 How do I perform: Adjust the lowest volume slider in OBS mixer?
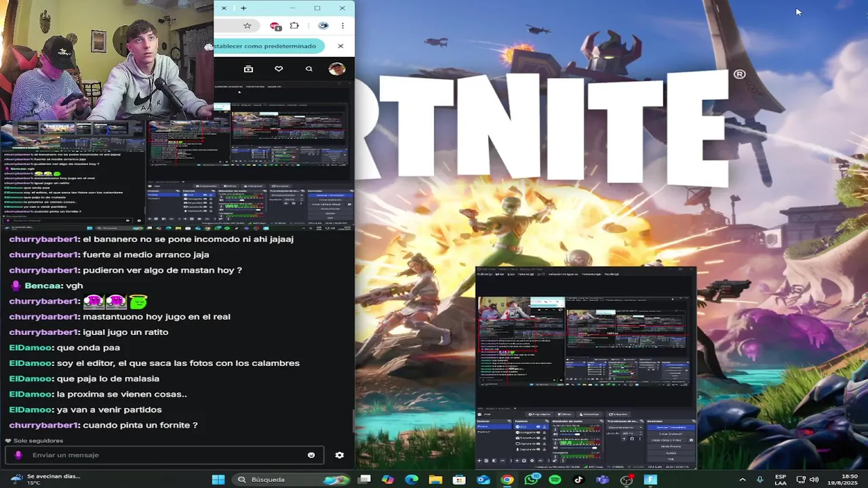[x=578, y=448]
